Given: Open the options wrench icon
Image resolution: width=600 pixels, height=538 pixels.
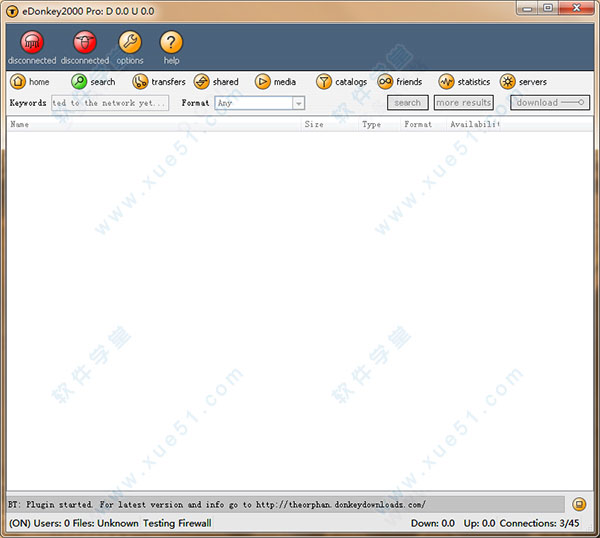Looking at the screenshot, I should click(130, 43).
